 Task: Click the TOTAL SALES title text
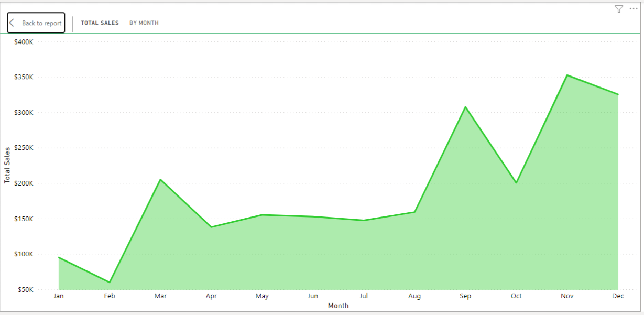click(100, 23)
